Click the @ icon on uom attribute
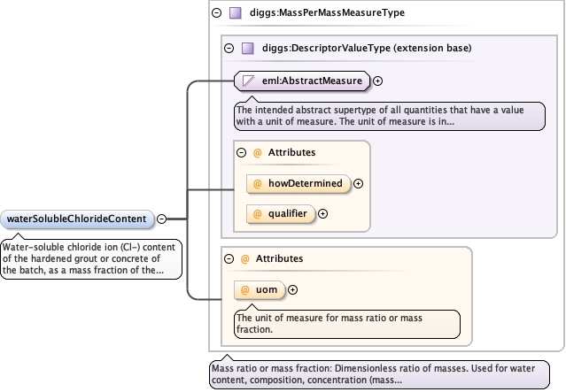The height and width of the screenshot is (392, 566). coord(245,290)
